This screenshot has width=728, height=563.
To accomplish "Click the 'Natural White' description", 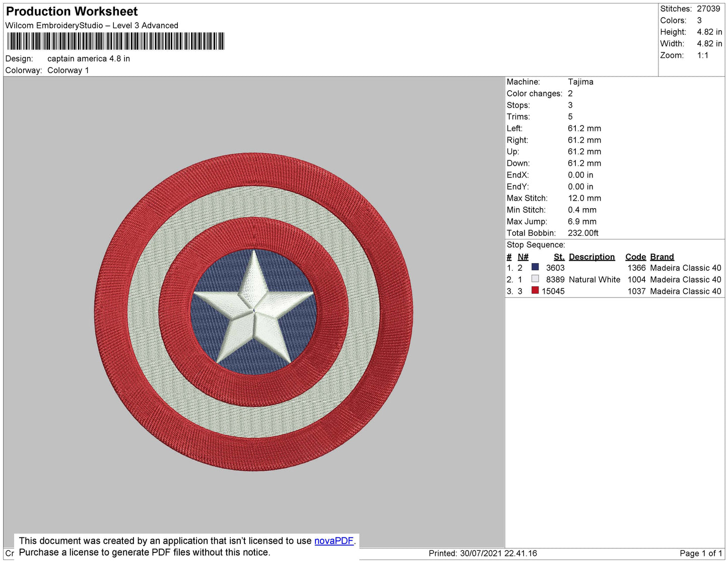I will pyautogui.click(x=594, y=280).
